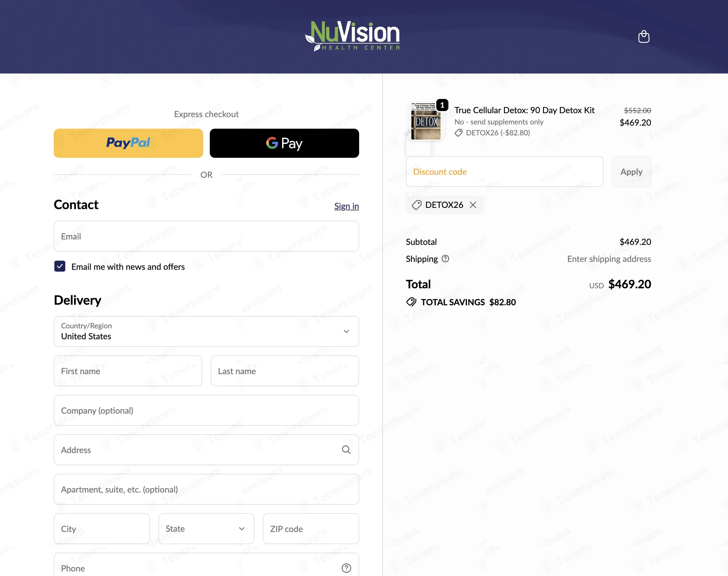The image size is (728, 576).
Task: Click the Detox Kit product thumbnail
Action: click(426, 121)
